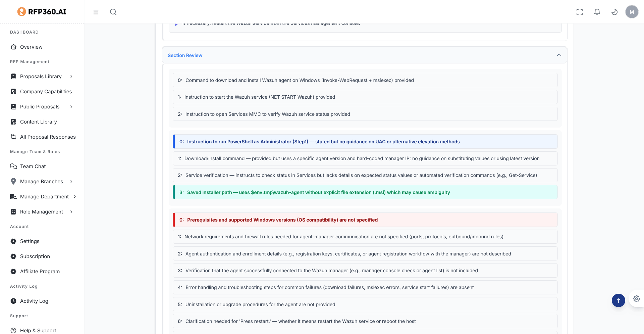Collapse the Section Review panel
Viewport: 644px width, 334px height.
click(559, 55)
